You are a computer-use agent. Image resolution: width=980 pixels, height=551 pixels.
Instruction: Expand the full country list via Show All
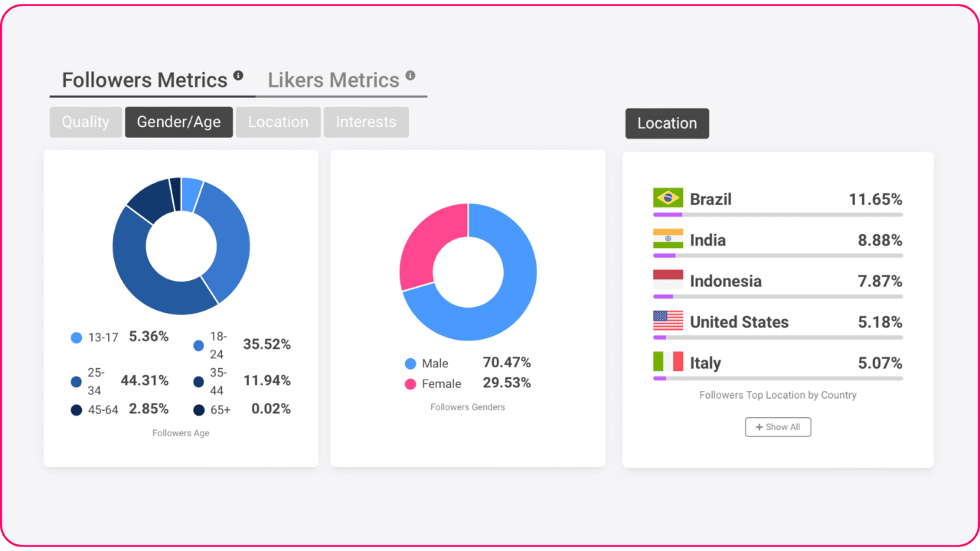(x=778, y=427)
